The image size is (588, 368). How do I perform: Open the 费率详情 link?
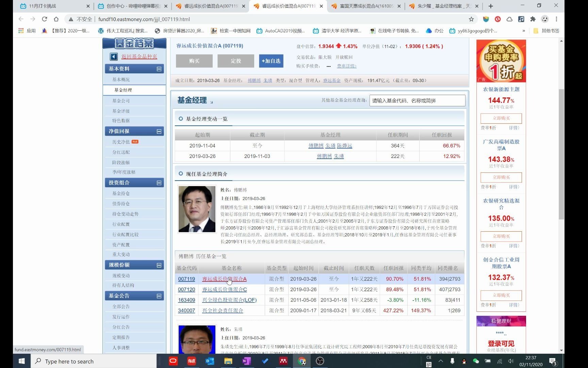(x=347, y=66)
